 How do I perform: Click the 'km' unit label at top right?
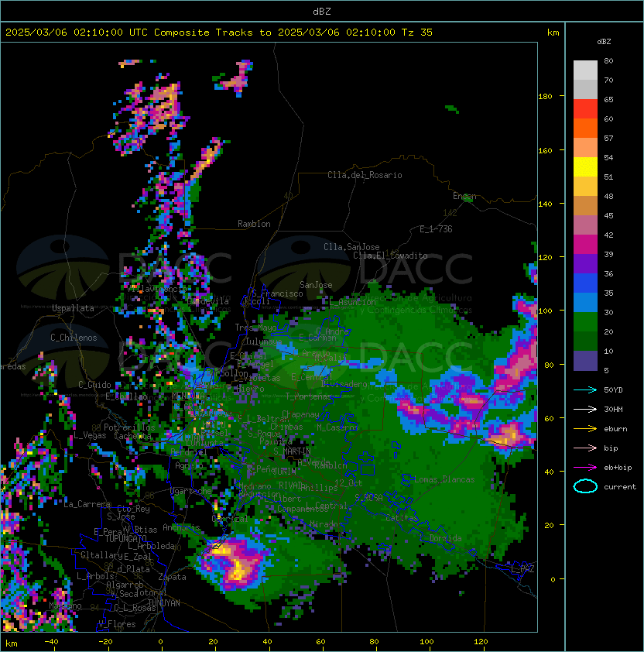point(553,33)
